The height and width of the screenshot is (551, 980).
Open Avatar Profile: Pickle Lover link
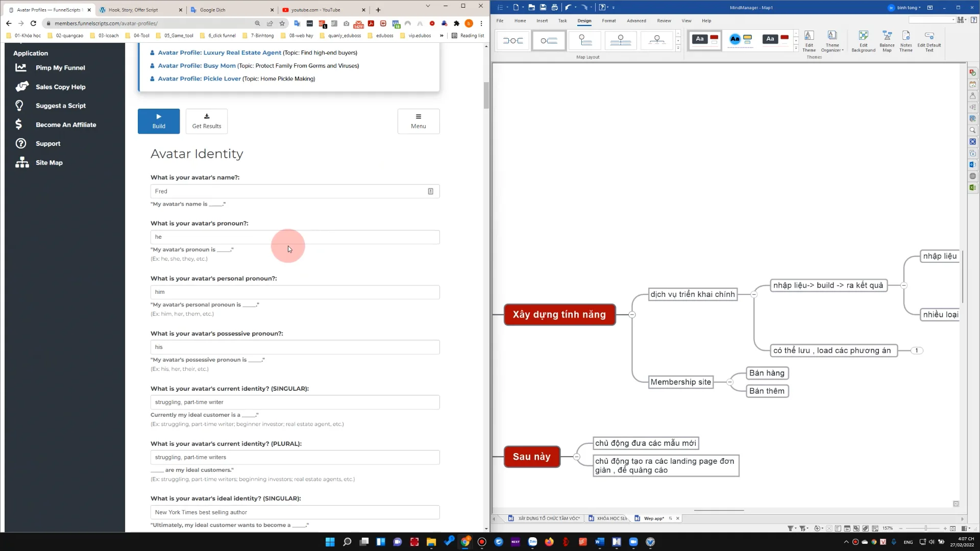[x=199, y=79]
